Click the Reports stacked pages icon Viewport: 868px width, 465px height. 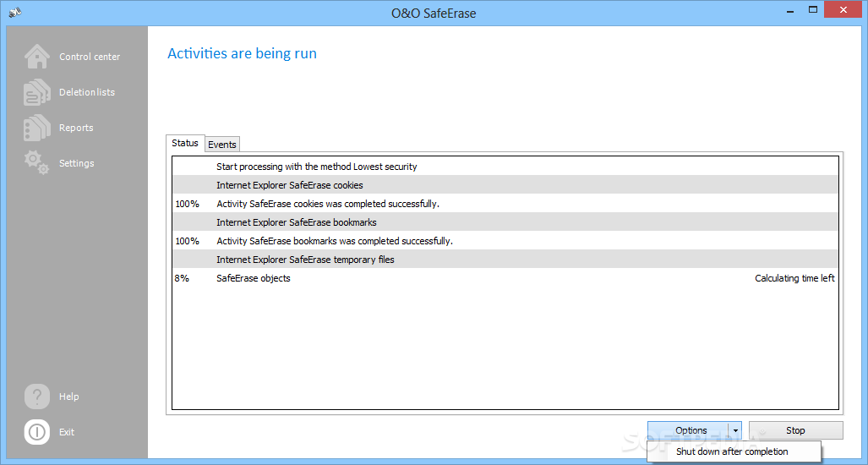[36, 128]
